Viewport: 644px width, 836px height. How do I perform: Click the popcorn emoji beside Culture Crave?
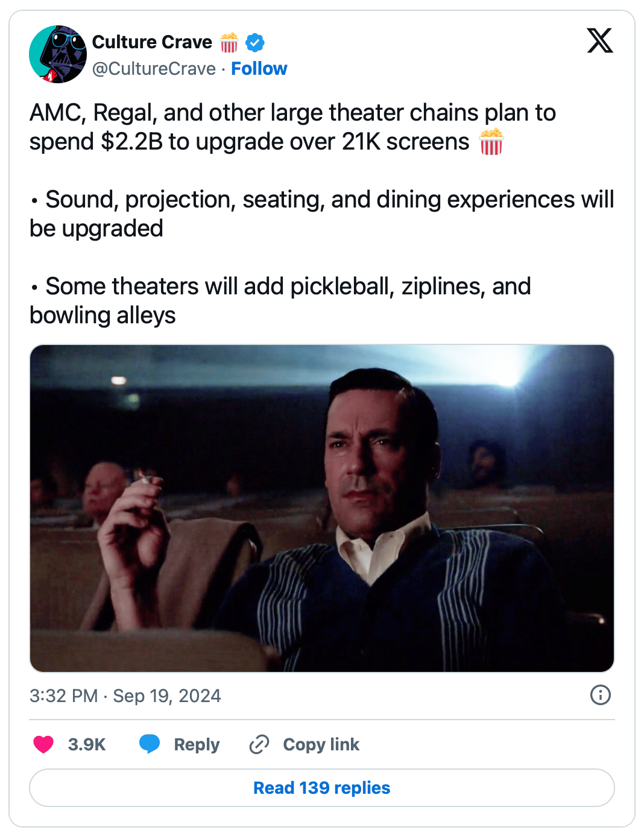coord(229,42)
